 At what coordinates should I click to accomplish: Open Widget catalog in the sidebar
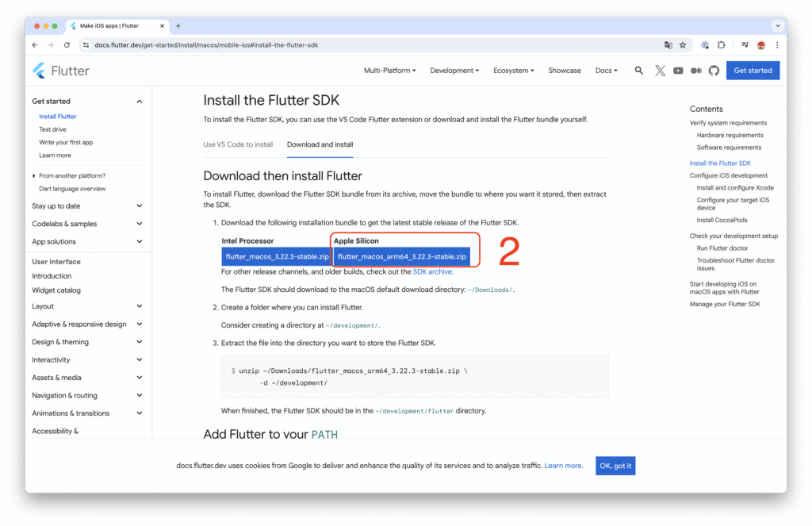(56, 290)
